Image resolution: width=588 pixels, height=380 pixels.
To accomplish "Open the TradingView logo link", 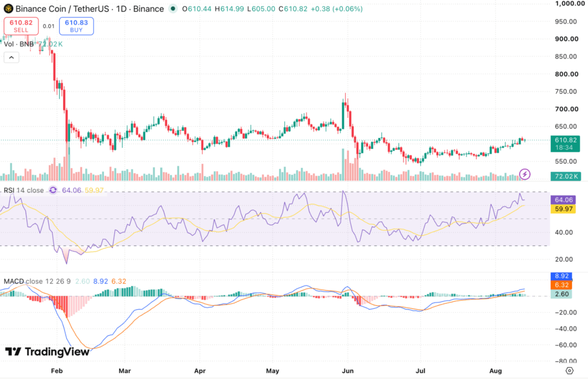I will pyautogui.click(x=47, y=351).
